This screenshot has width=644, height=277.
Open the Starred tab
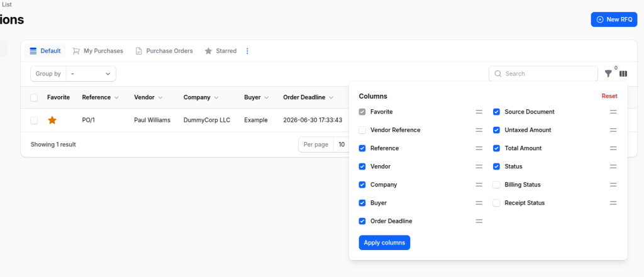[x=221, y=51]
